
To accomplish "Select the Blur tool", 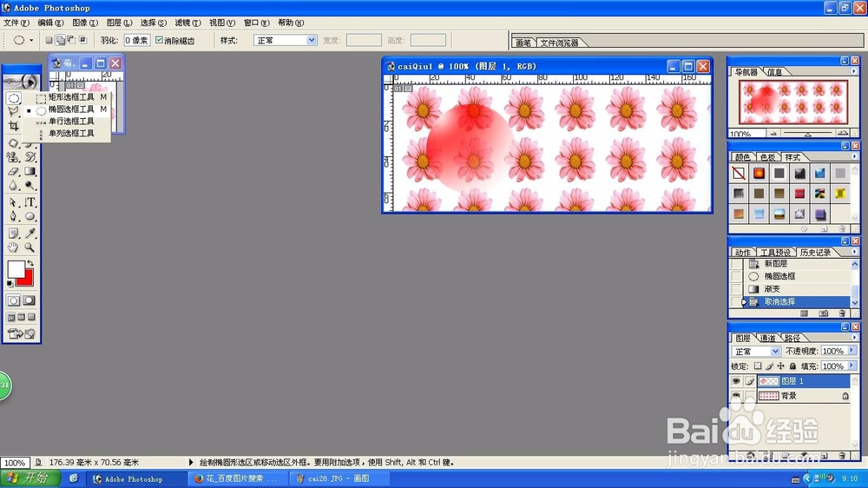I will coord(13,186).
